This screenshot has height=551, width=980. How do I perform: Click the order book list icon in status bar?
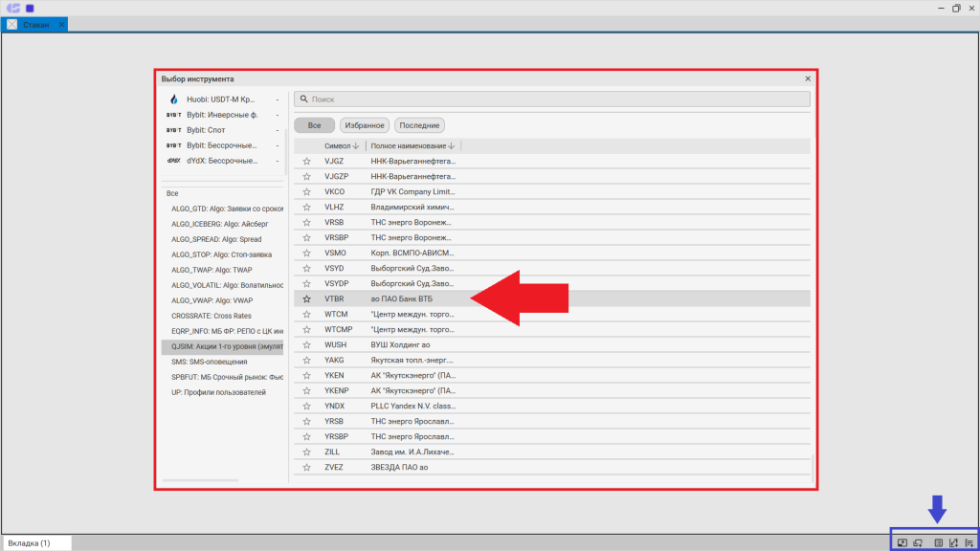click(x=938, y=542)
